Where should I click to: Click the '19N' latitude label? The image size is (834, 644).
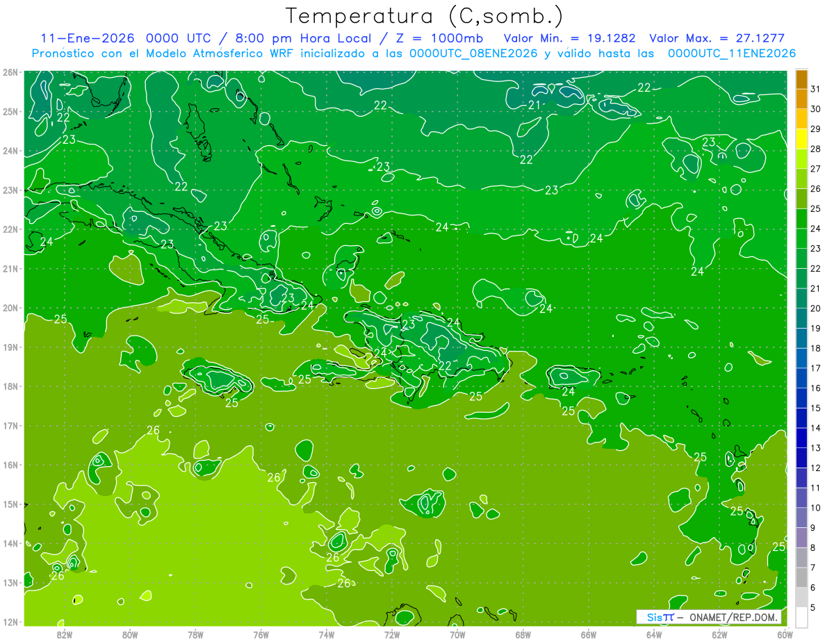pos(10,347)
